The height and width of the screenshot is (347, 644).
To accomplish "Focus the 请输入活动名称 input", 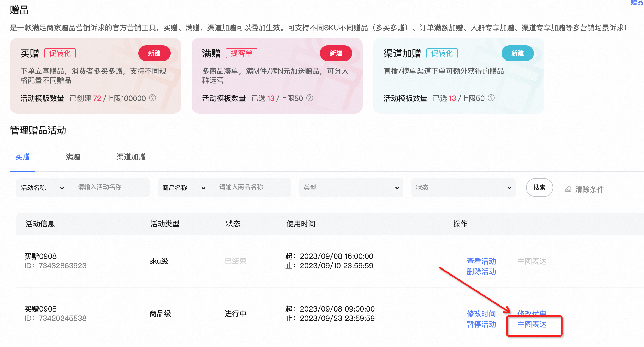I will 111,187.
